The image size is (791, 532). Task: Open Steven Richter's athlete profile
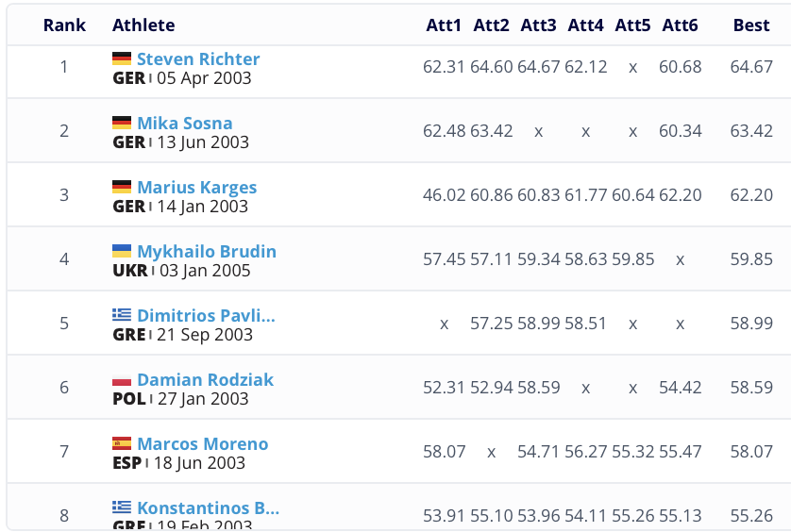(198, 58)
